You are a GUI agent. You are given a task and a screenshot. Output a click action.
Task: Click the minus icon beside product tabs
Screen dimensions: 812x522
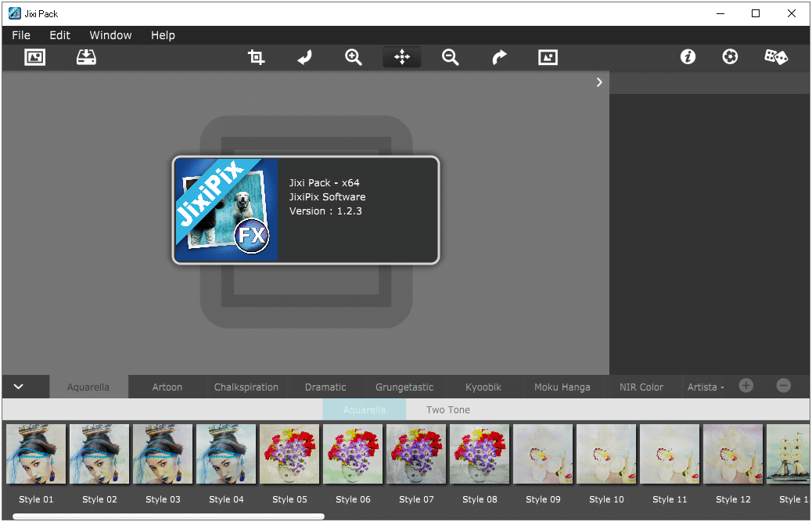coord(784,386)
